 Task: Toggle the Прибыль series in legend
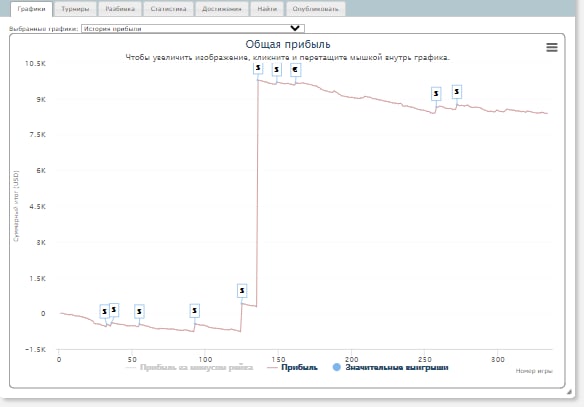pyautogui.click(x=292, y=368)
